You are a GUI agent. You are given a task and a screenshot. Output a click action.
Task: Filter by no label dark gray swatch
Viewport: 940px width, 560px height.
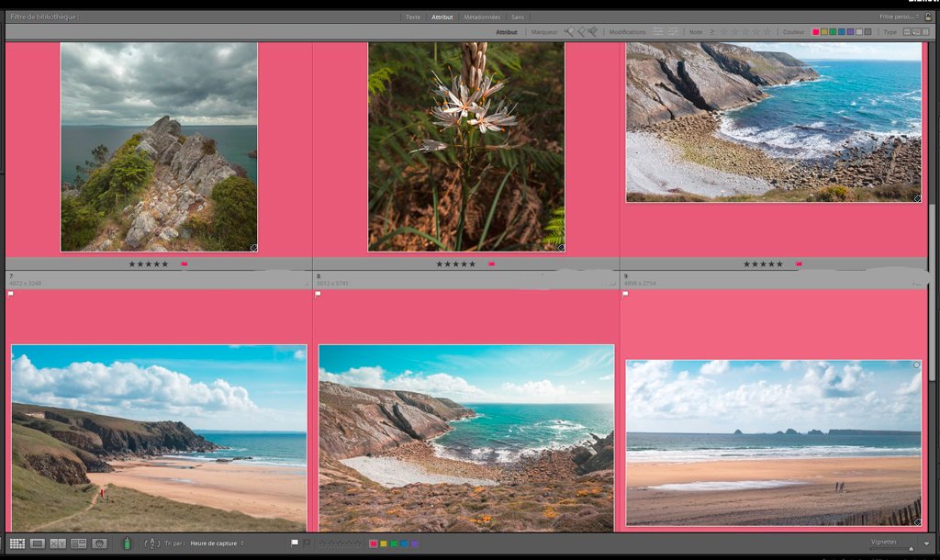click(x=867, y=32)
